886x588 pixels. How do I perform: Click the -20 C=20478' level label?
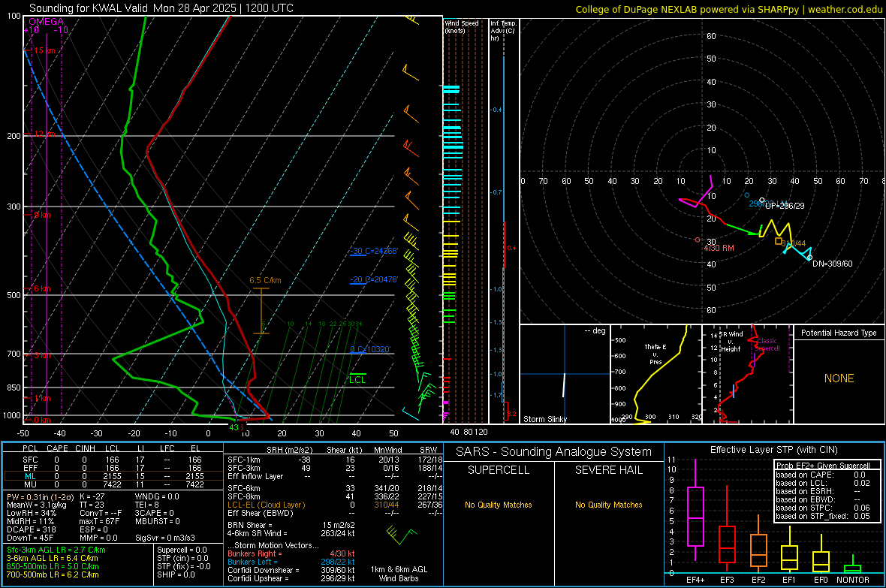click(374, 279)
